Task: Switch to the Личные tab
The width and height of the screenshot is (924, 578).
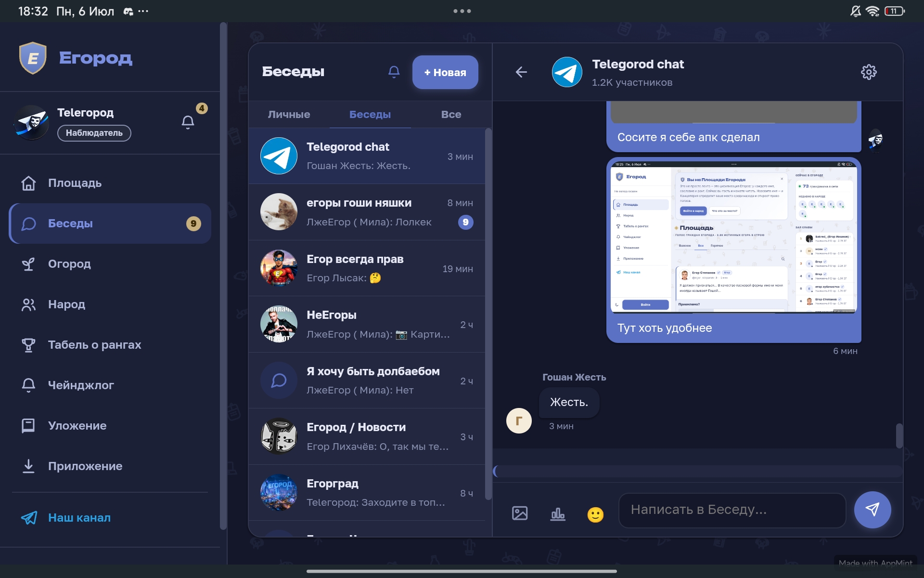Action: [x=289, y=115]
